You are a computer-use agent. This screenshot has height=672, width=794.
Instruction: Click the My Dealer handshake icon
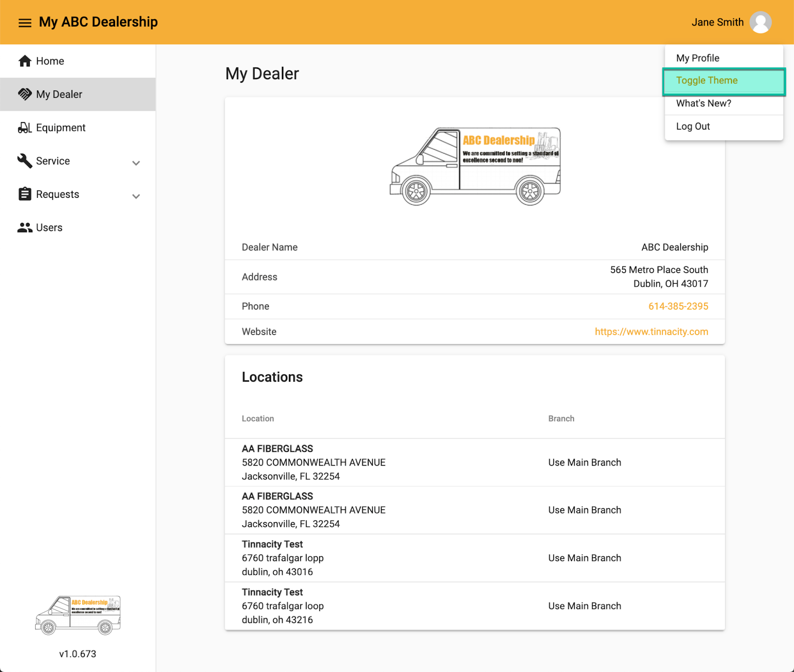pos(25,94)
